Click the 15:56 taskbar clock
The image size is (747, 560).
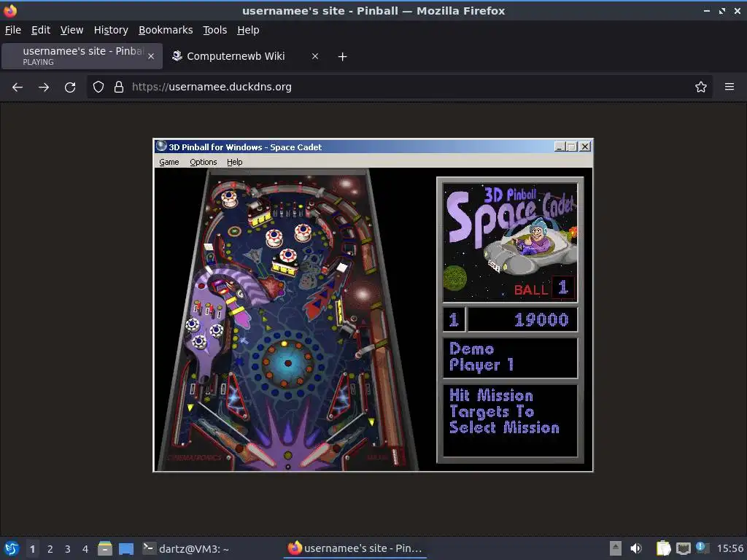click(729, 548)
